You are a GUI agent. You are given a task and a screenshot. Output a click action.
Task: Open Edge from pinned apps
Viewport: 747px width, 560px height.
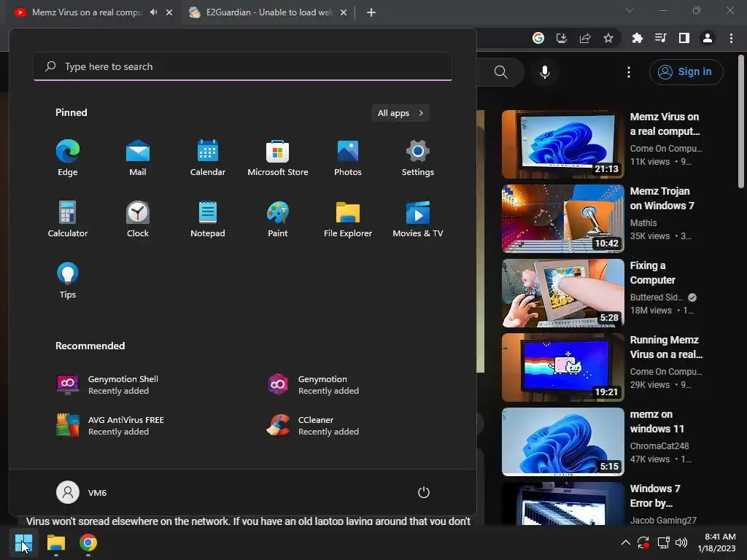pyautogui.click(x=68, y=158)
